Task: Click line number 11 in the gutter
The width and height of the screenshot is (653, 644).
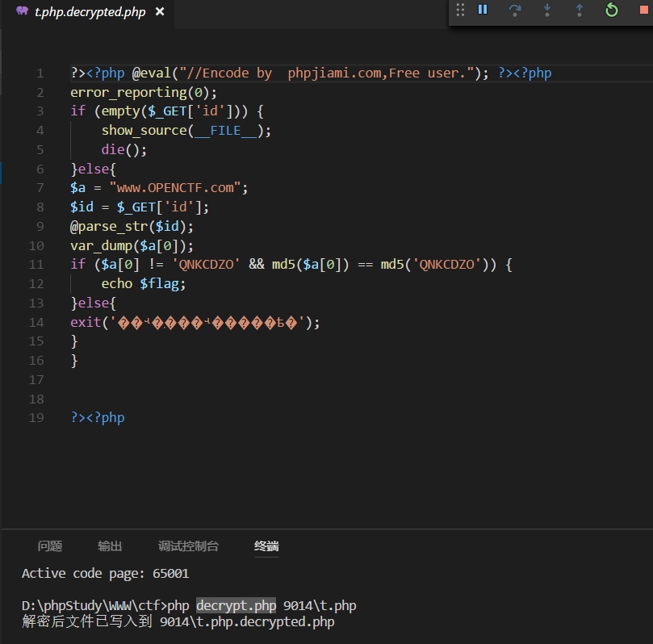Action: point(36,265)
